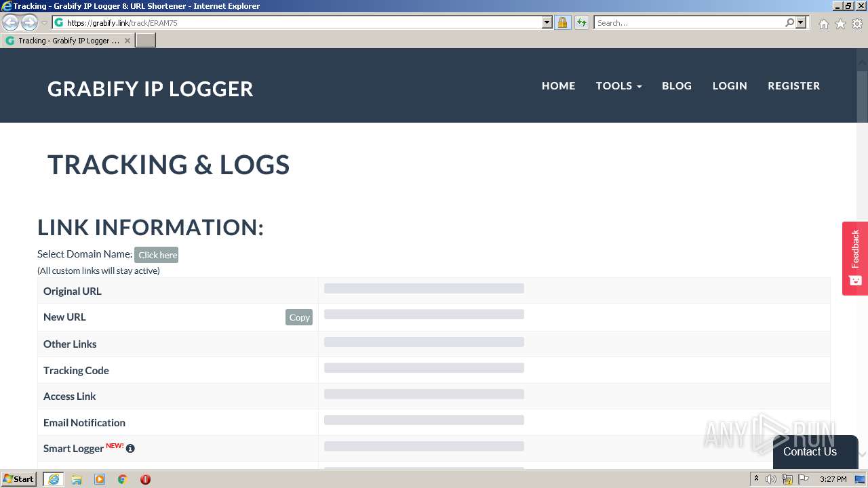Click the Action Center flag tray icon
This screenshot has height=488, width=868.
pos(804,479)
